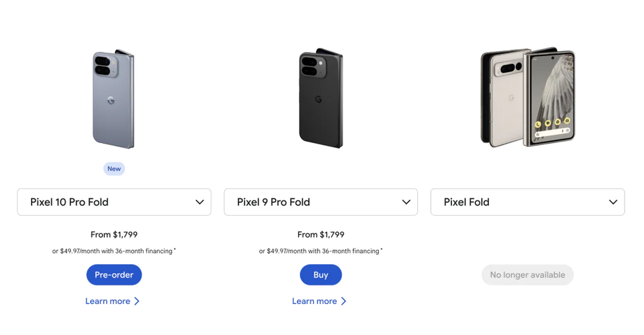Click the blue New badge
The image size is (644, 335).
pyautogui.click(x=114, y=169)
